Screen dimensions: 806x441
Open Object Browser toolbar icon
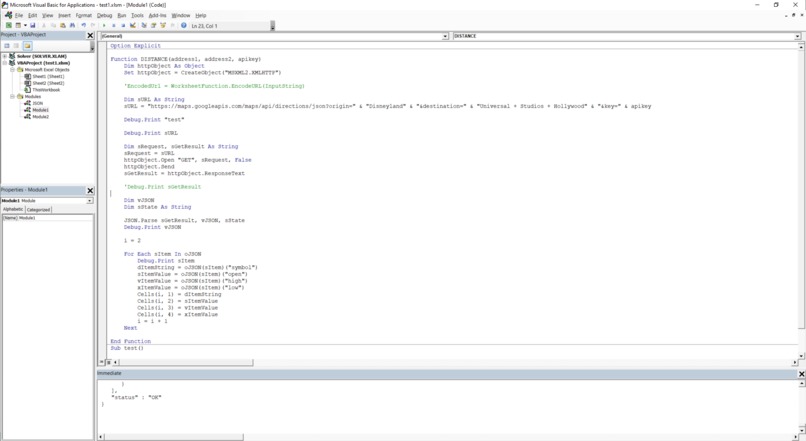163,25
